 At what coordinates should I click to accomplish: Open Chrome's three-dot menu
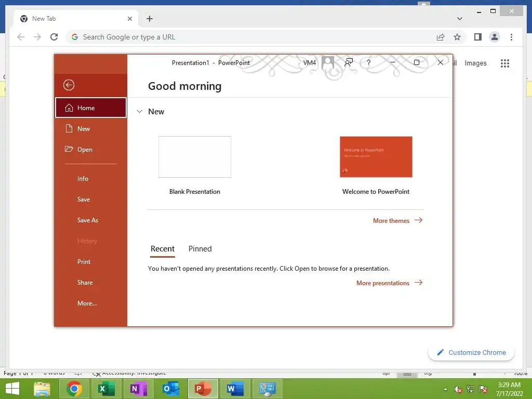[511, 37]
